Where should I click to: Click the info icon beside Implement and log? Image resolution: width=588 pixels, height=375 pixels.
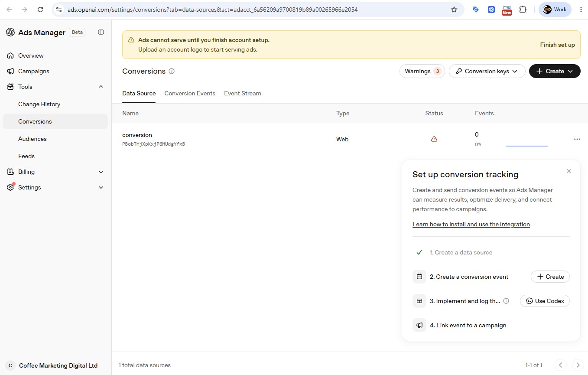point(506,301)
